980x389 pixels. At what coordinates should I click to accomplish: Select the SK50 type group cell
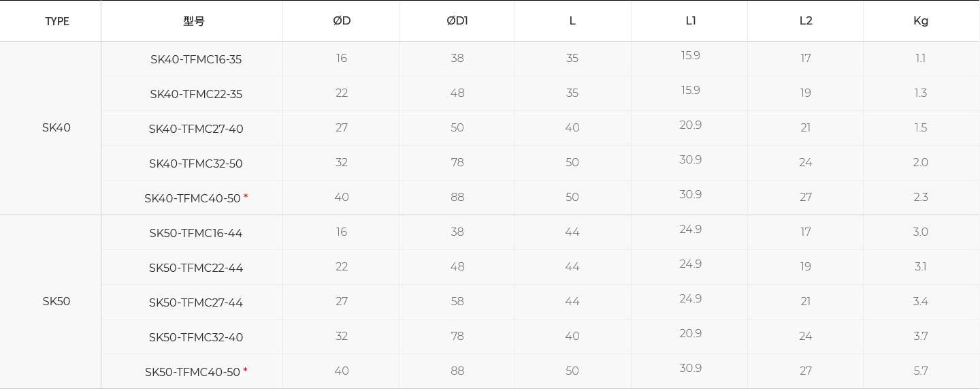point(56,302)
